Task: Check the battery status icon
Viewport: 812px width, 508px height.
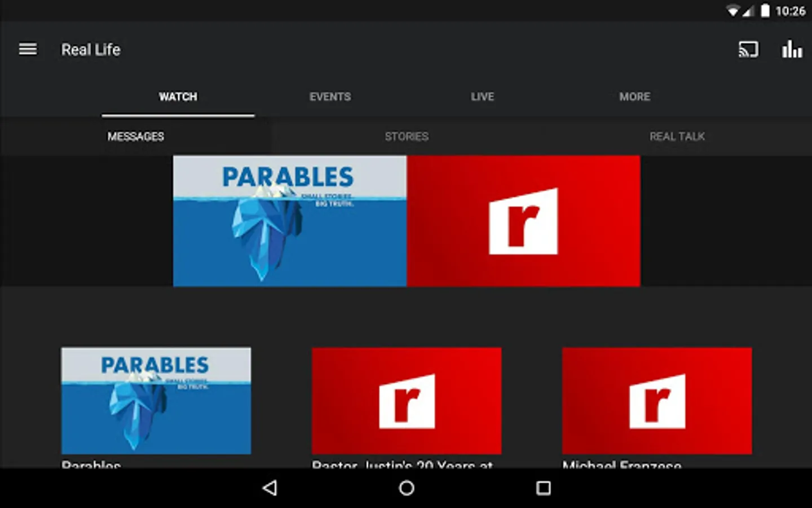Action: point(765,11)
